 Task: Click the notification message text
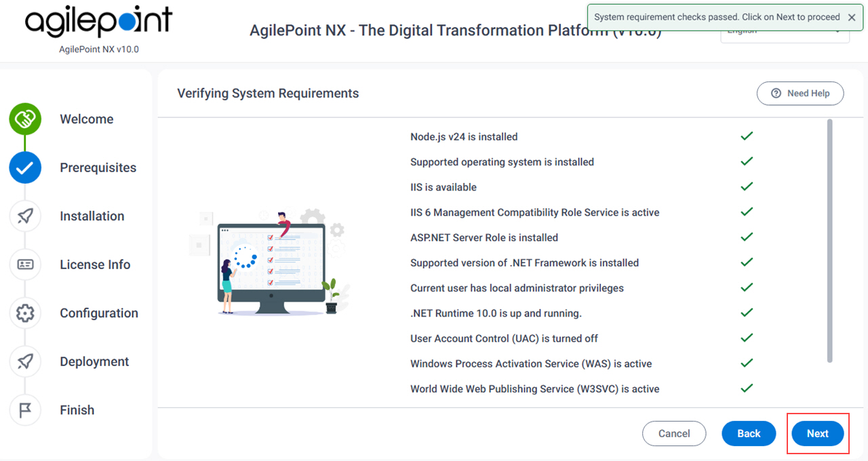[717, 18]
